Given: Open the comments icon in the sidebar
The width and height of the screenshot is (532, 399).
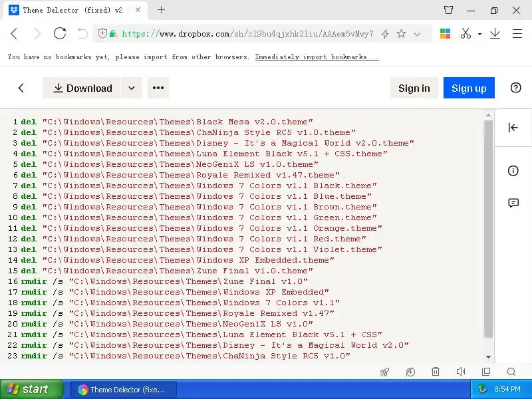Looking at the screenshot, I should pos(513,203).
